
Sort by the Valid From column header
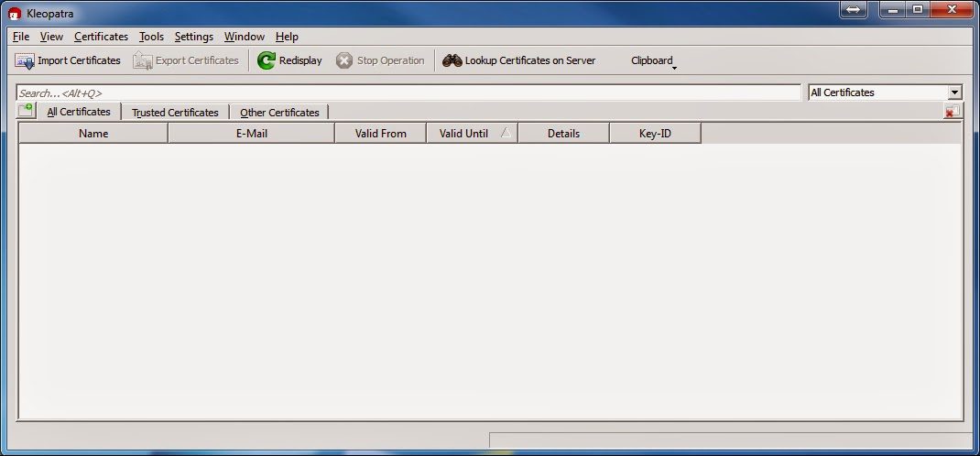[x=381, y=133]
